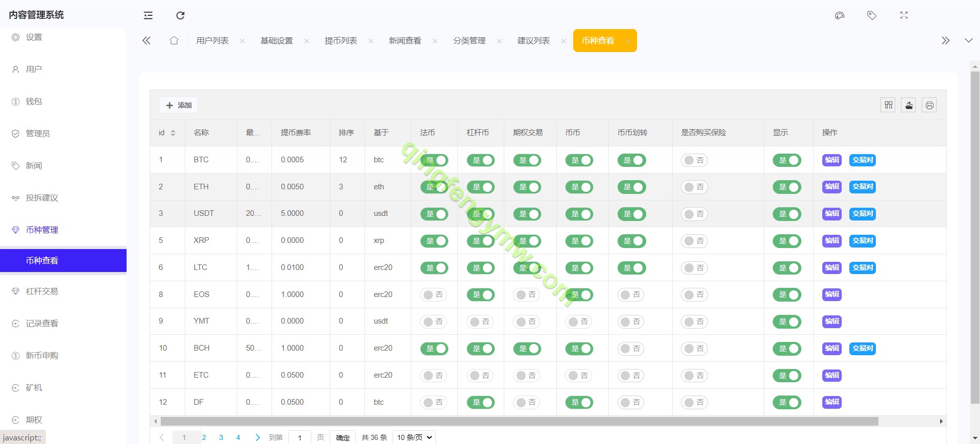Click 编辑 button for BTC row
980x444 pixels.
pos(832,160)
